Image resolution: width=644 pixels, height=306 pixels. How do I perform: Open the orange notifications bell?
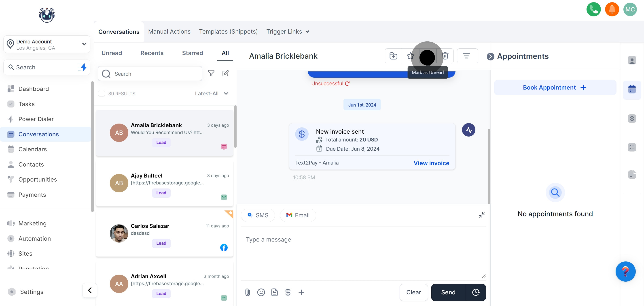pyautogui.click(x=612, y=9)
